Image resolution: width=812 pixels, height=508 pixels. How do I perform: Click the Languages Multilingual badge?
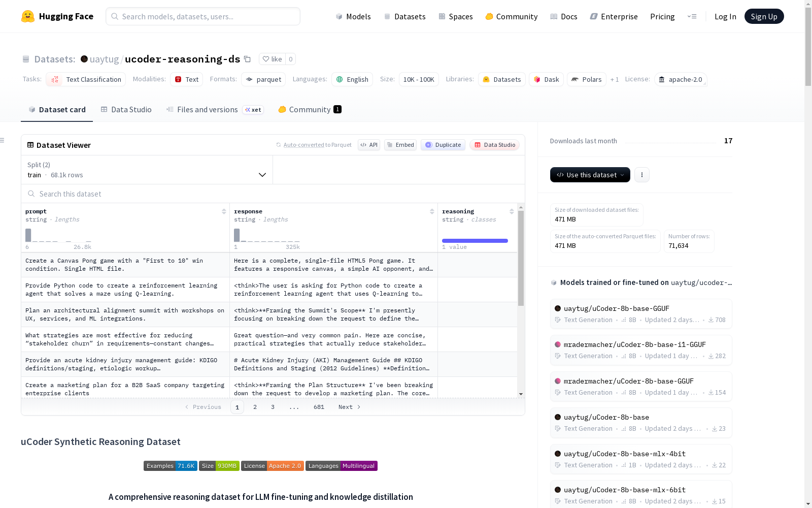(342, 466)
